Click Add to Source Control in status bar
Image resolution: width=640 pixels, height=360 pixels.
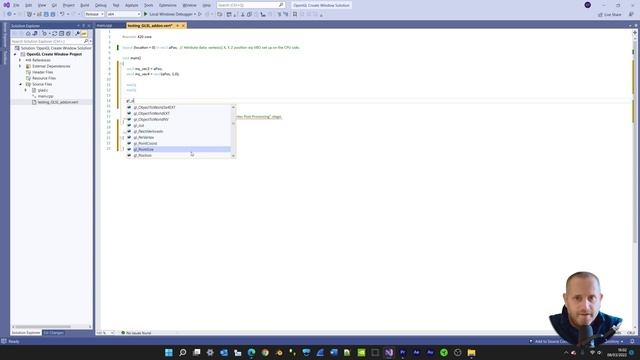point(549,341)
